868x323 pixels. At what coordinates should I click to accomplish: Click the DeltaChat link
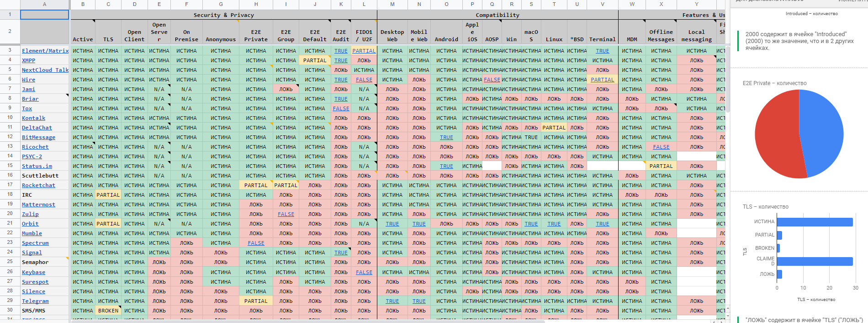click(37, 128)
